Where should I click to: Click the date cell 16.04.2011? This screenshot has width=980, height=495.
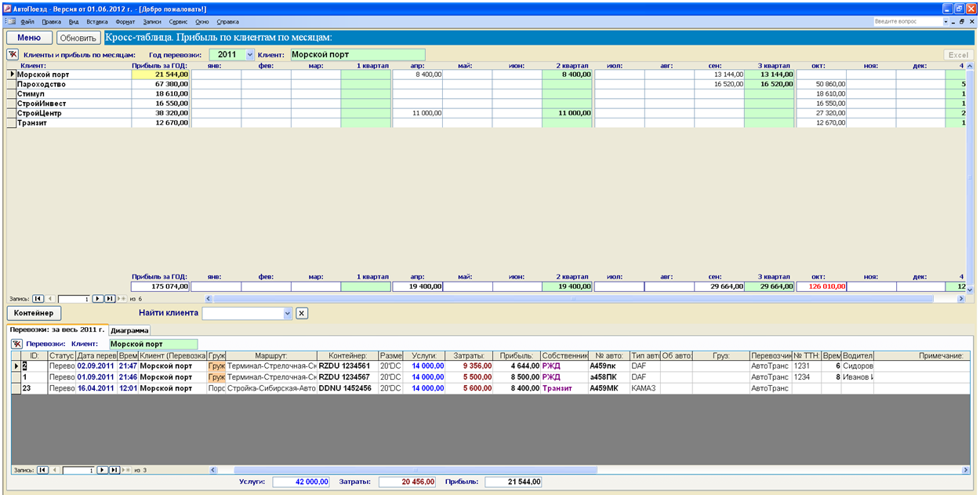tap(96, 388)
